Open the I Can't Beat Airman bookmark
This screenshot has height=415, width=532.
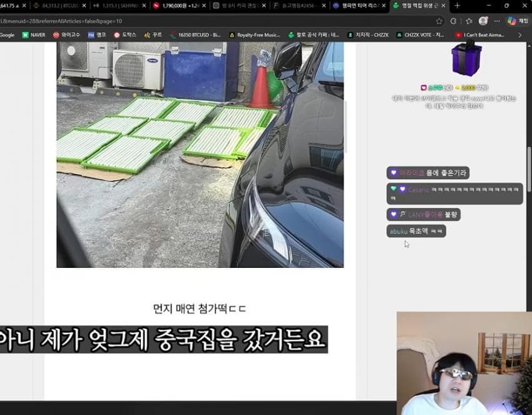pyautogui.click(x=480, y=35)
